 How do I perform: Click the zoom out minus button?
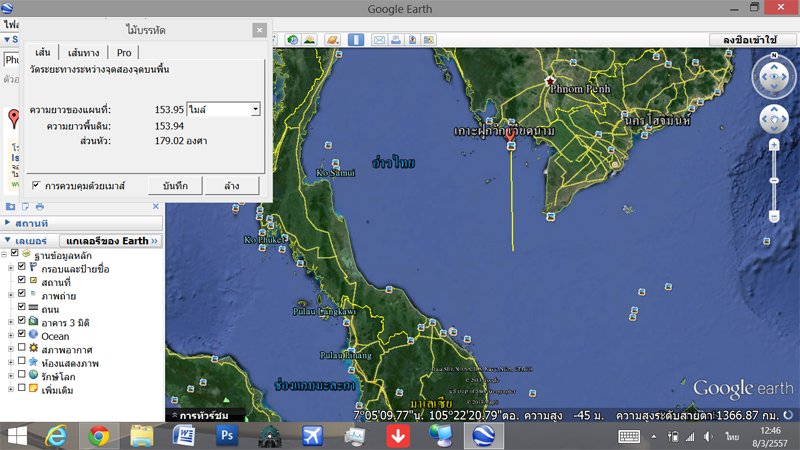click(774, 217)
